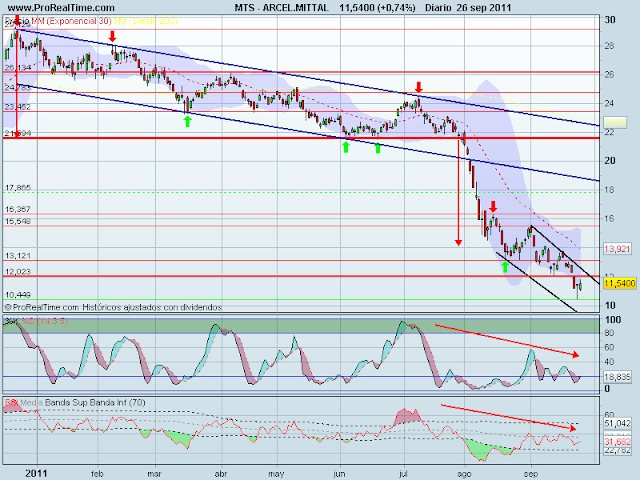The height and width of the screenshot is (480, 640).
Task: Click the 26,134 price level label
Action: 18,67
